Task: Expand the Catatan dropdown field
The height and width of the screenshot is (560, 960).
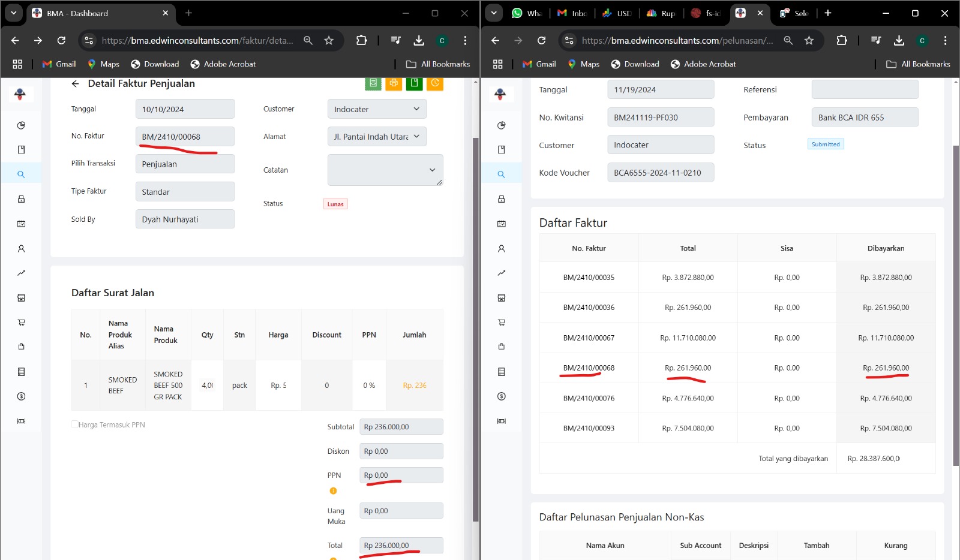Action: [385, 170]
